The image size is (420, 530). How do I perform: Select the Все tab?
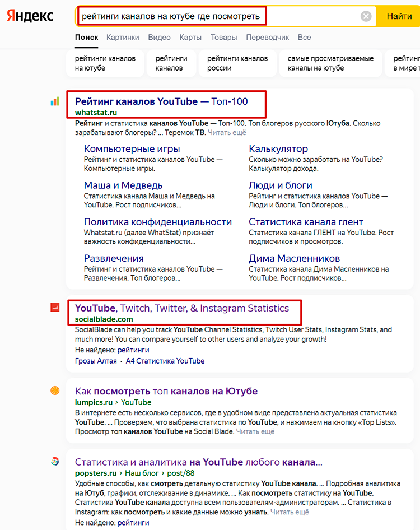(304, 37)
